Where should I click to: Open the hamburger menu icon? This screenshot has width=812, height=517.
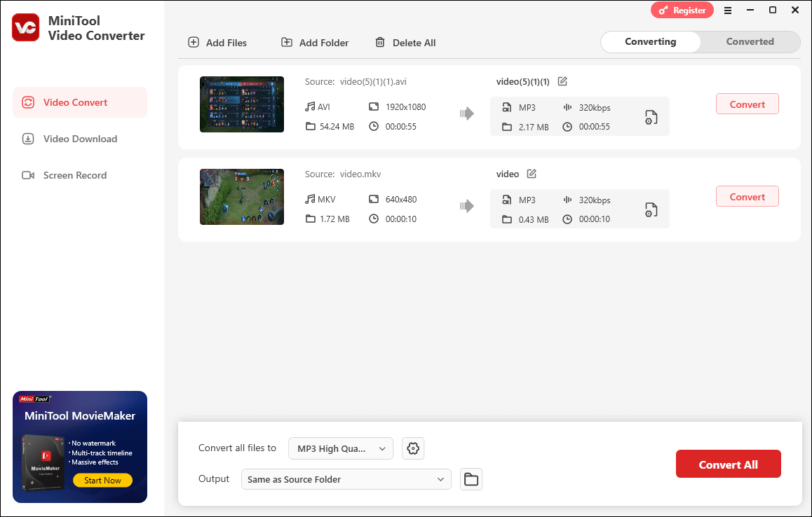click(x=728, y=11)
